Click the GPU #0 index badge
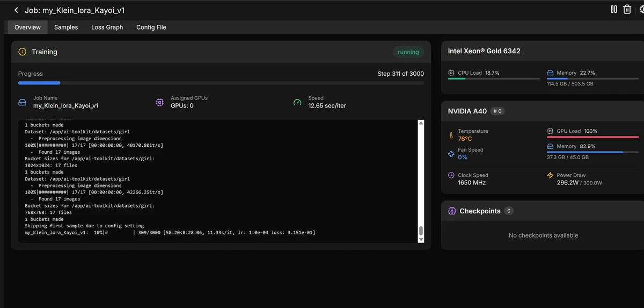Viewport: 644px width, 308px height. coord(497,111)
